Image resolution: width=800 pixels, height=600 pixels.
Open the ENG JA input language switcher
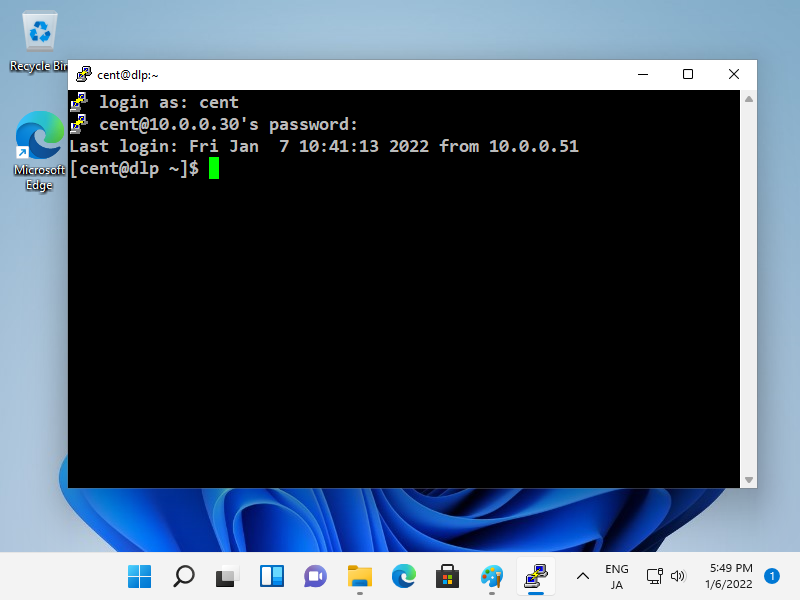(617, 576)
